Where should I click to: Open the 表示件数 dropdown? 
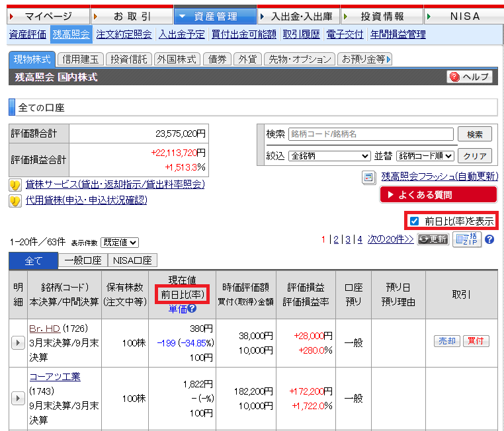pyautogui.click(x=120, y=243)
